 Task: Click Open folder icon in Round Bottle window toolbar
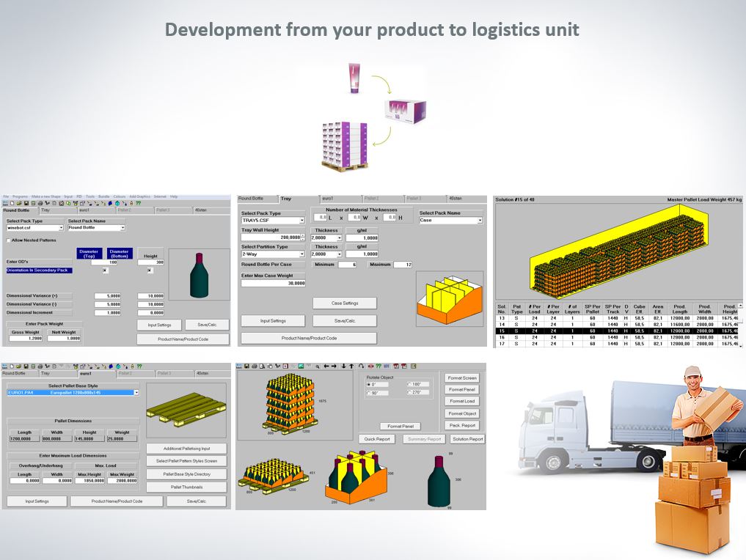pyautogui.click(x=19, y=203)
